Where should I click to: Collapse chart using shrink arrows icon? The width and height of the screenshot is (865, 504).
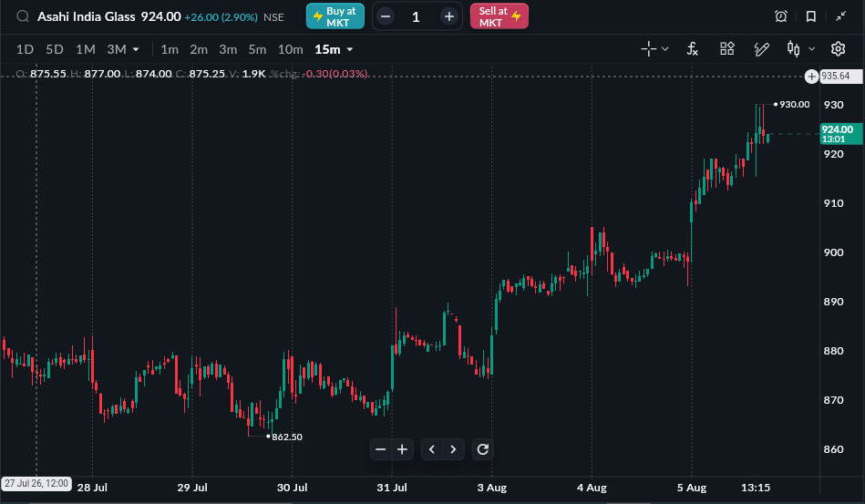pos(840,16)
